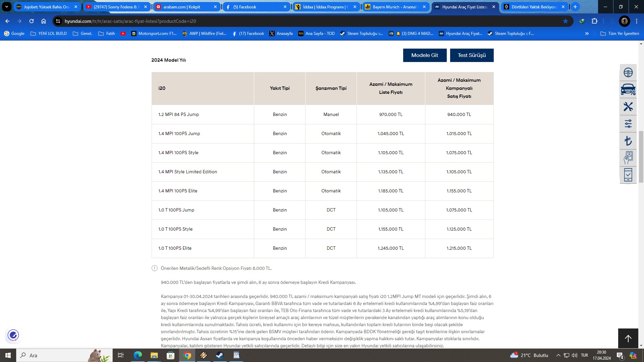Click the Şanzıman Tipi column header
The width and height of the screenshot is (644, 362).
[x=331, y=88]
